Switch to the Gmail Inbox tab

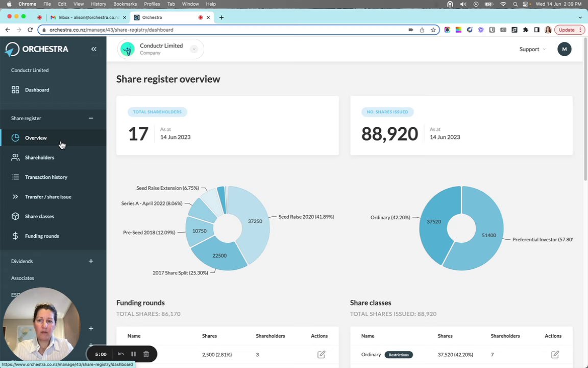pos(88,17)
